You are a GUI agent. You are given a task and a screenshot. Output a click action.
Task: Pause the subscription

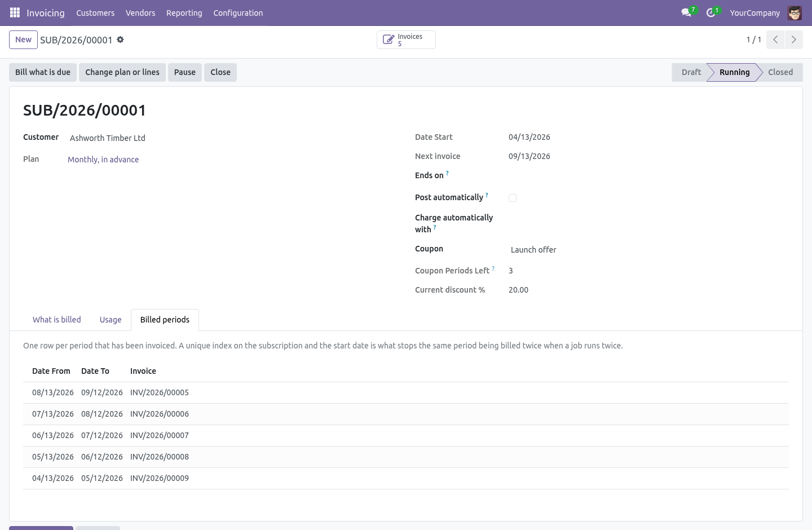tap(185, 72)
